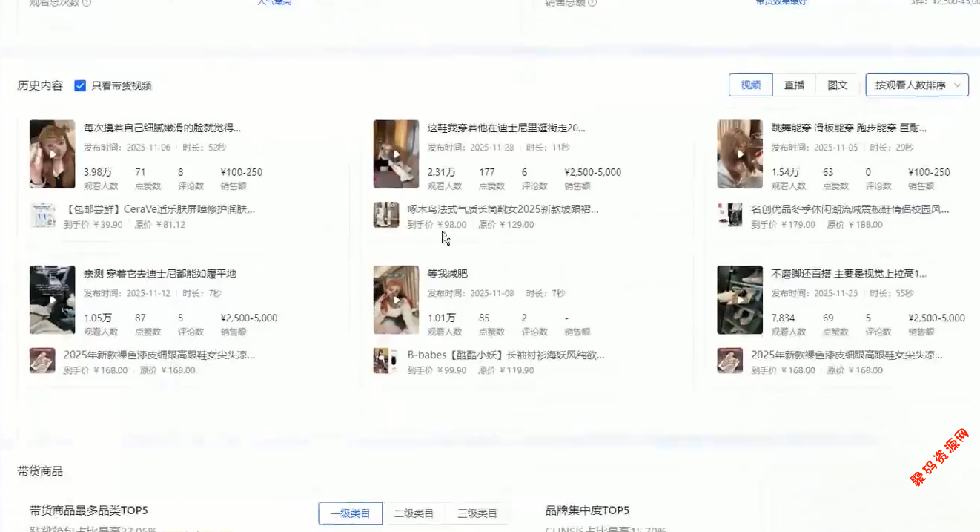Switch to the 图文 tab

pyautogui.click(x=838, y=85)
